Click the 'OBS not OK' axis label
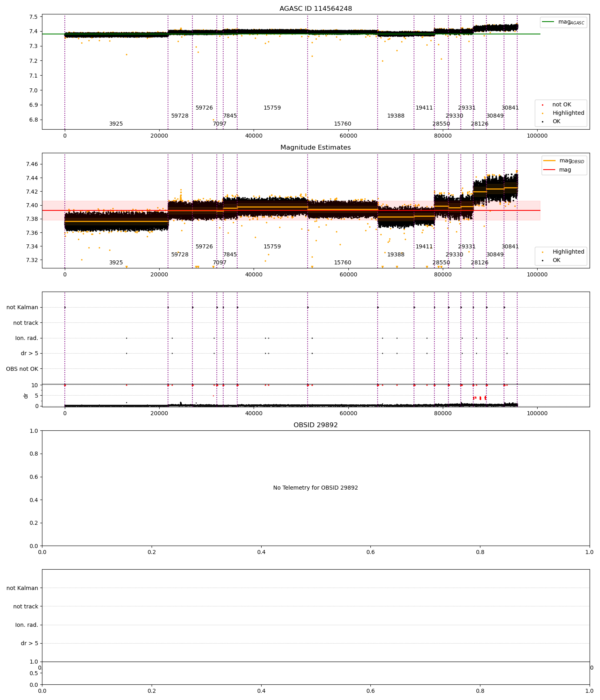The width and height of the screenshot is (600, 700). click(x=22, y=369)
